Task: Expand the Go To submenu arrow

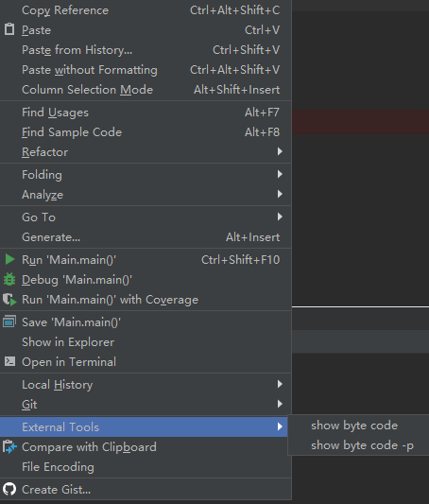Action: point(280,217)
